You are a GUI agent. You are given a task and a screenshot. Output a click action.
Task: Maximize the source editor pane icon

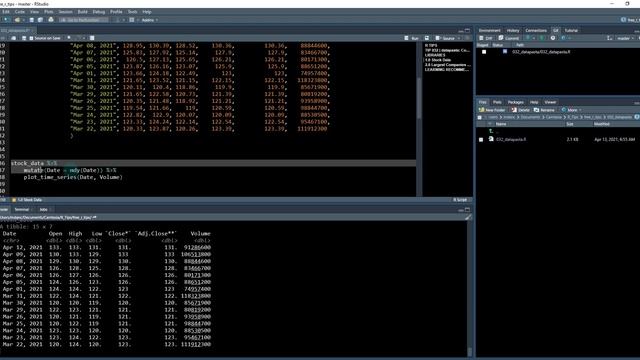click(467, 30)
